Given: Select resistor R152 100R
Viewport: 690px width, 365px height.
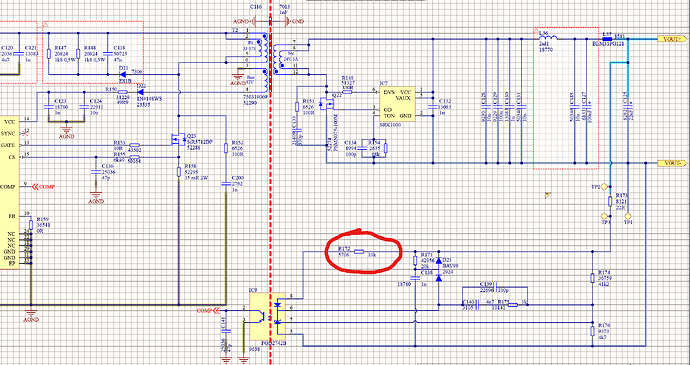Looking at the screenshot, I should click(226, 147).
